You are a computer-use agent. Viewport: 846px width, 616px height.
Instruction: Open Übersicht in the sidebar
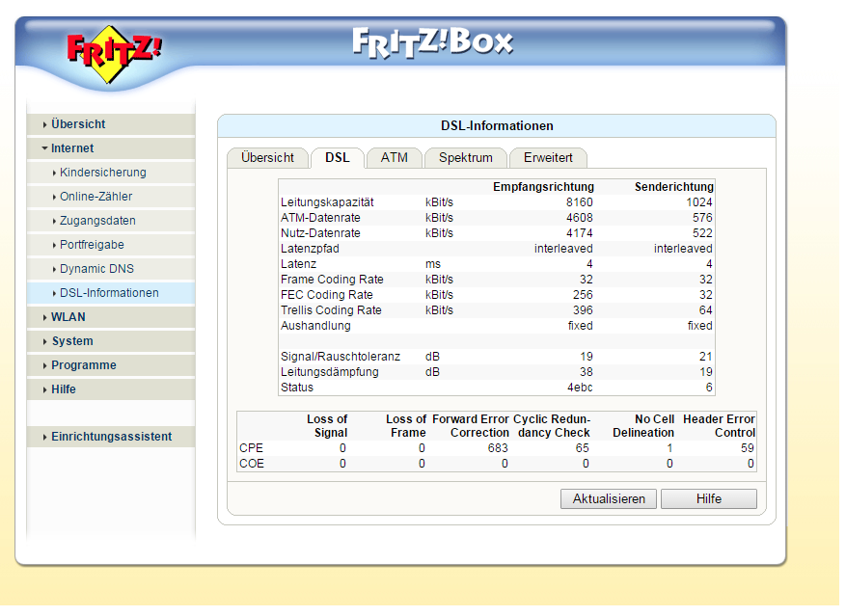click(x=78, y=124)
